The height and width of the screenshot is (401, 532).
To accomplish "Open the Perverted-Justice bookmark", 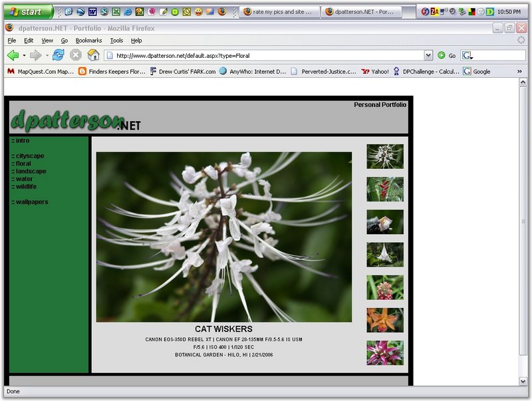I will click(x=324, y=72).
